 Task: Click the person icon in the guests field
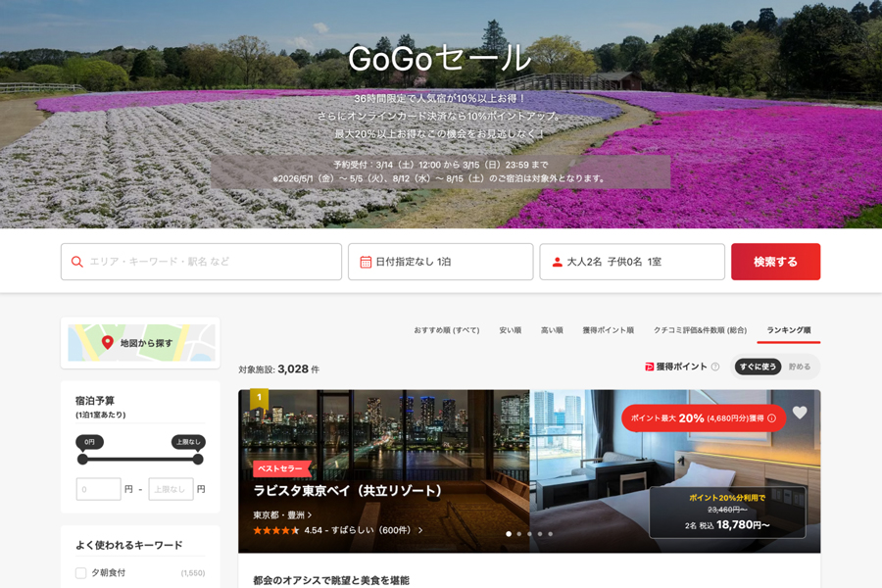pos(557,262)
